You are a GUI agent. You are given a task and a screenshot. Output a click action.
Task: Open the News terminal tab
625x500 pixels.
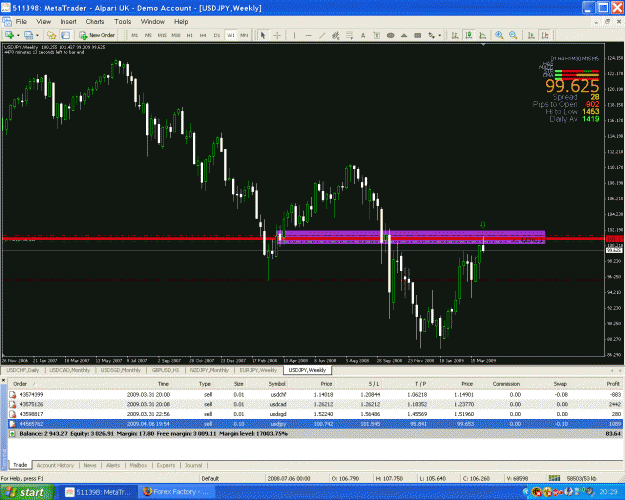90,465
